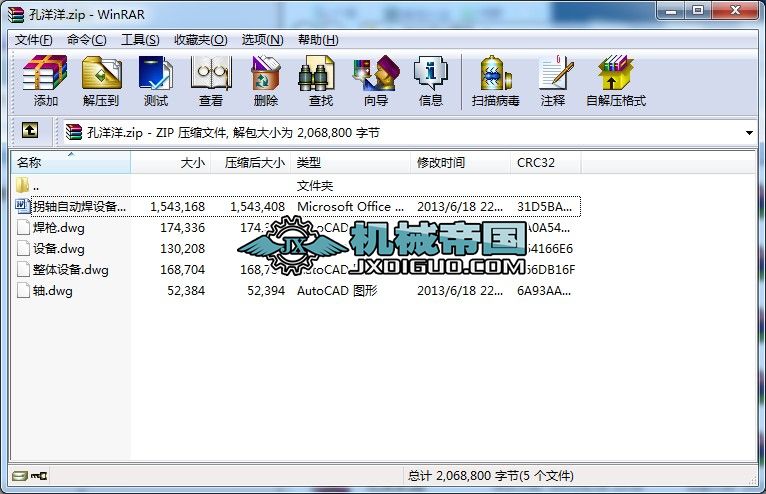766x494 pixels.
Task: Click the packed size 52,394
Action: (x=266, y=291)
